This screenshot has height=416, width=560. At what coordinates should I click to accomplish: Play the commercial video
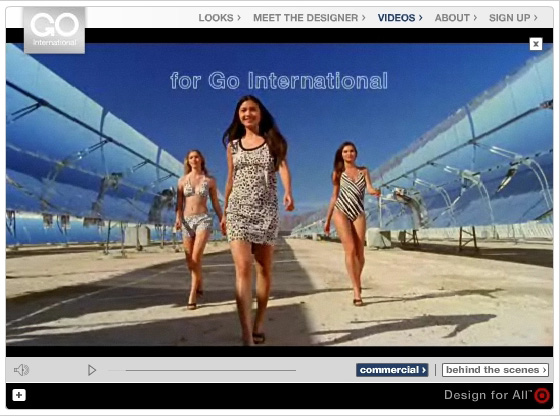(92, 370)
